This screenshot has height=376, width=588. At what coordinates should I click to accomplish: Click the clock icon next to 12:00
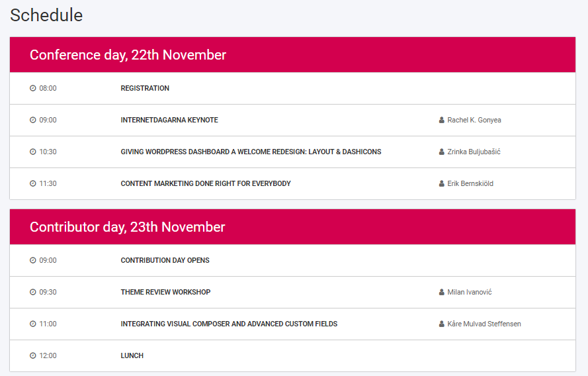33,355
